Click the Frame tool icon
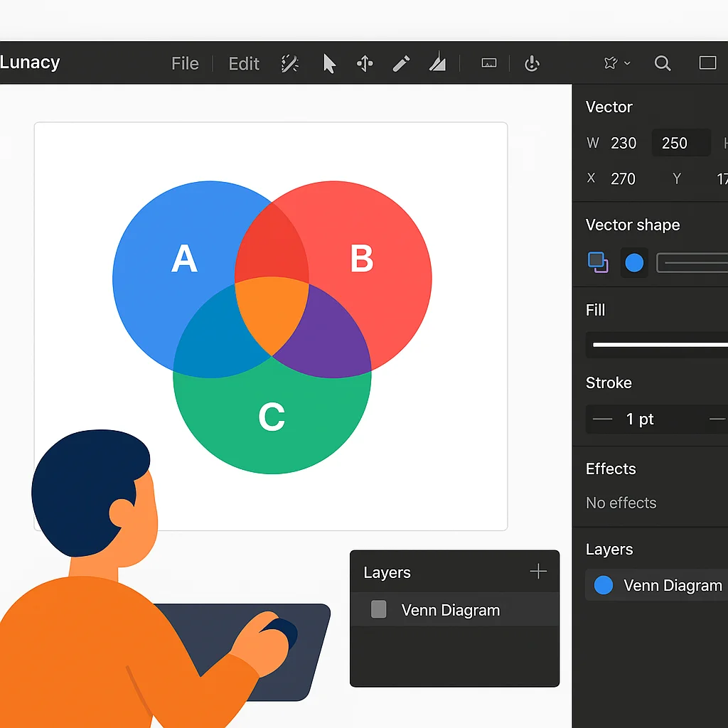Screen dimensions: 728x728 click(489, 63)
